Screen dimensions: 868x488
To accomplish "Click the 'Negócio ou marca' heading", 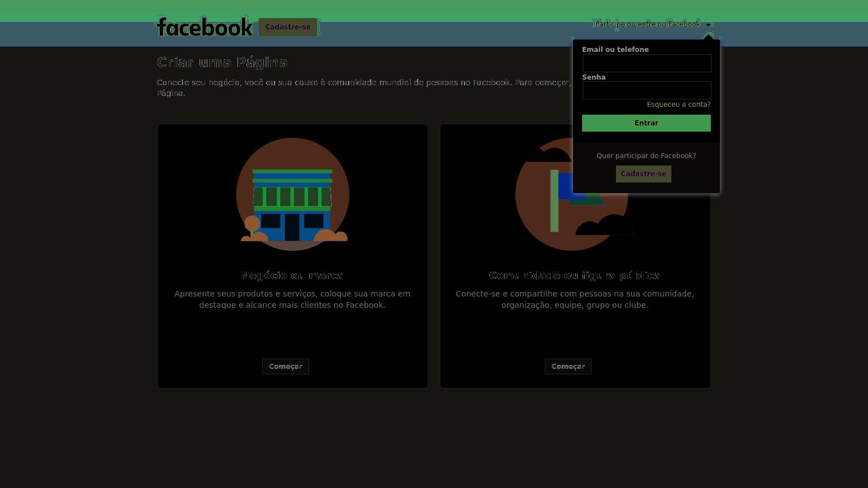I will tap(292, 276).
